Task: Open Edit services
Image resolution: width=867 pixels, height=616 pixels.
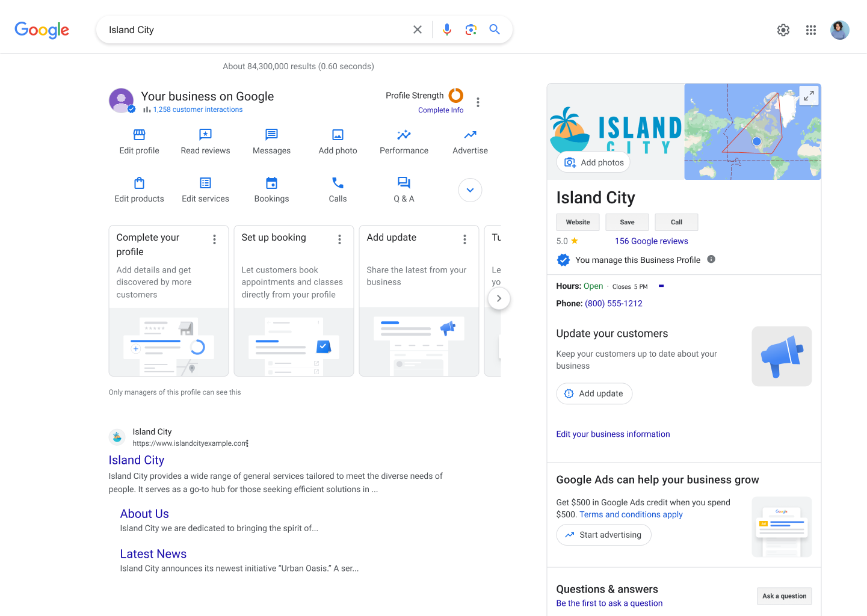Action: coord(205,190)
